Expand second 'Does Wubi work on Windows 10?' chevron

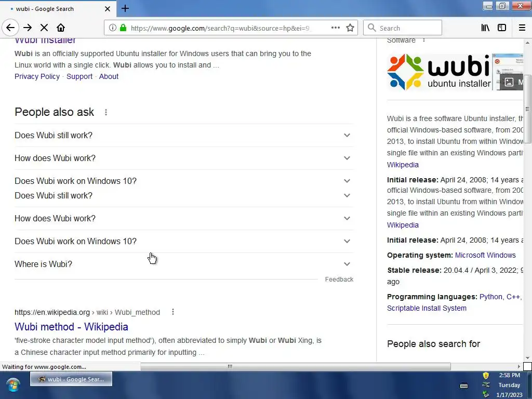coord(347,241)
